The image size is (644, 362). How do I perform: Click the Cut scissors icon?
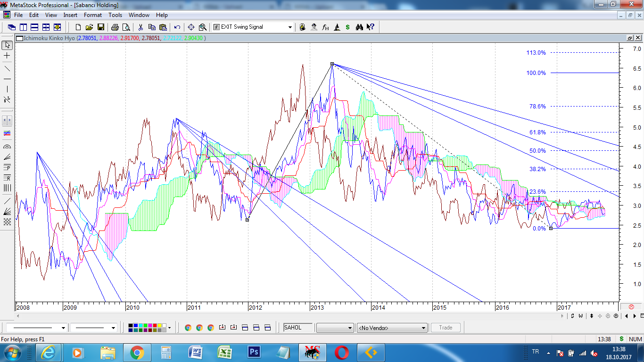[140, 27]
